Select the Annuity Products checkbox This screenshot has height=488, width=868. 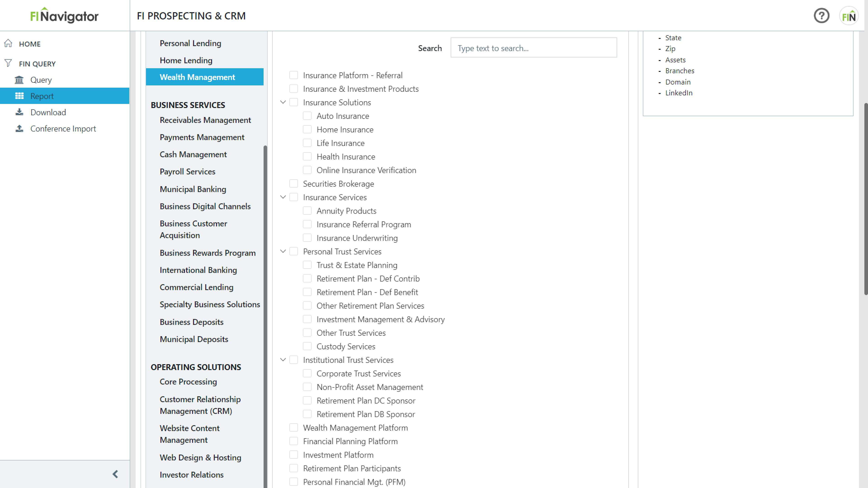click(x=307, y=211)
